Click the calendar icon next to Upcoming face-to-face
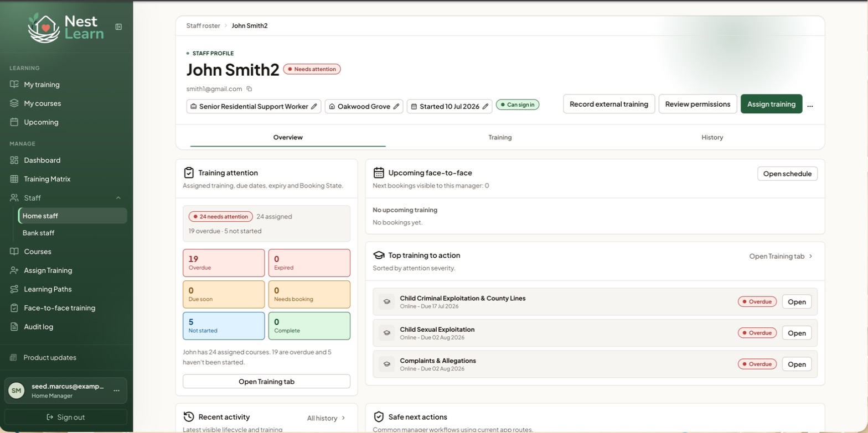Screen dimensions: 868x433 click(x=379, y=173)
